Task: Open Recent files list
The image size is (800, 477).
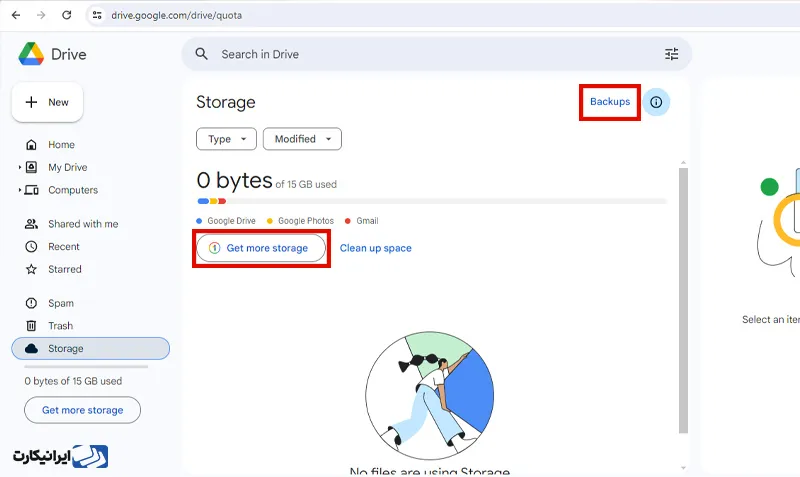Action: click(64, 247)
